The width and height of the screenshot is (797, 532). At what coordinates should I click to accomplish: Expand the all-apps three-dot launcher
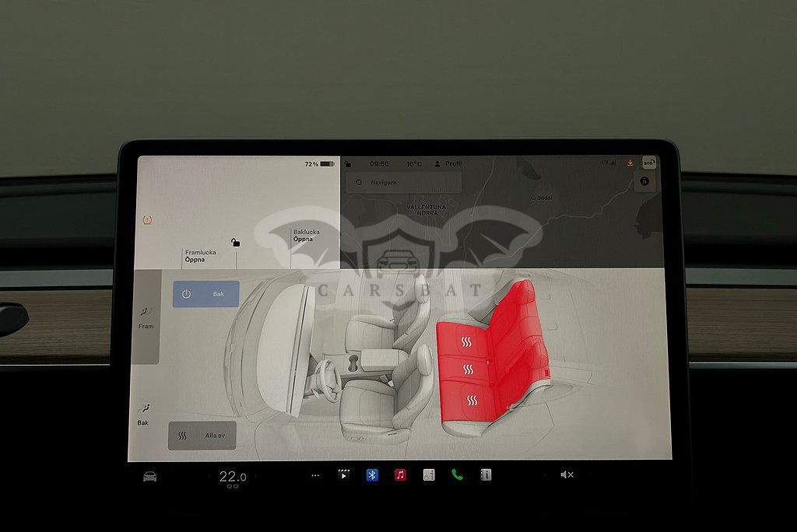tap(315, 475)
